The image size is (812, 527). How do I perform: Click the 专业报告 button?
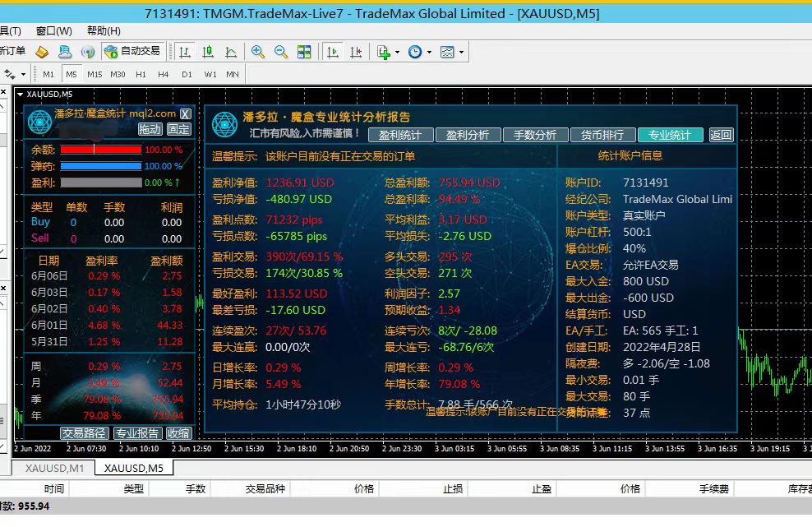tap(138, 433)
